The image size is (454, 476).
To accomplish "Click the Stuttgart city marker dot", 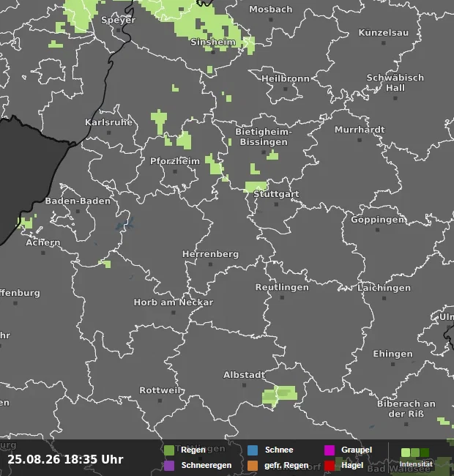I will [x=276, y=204].
